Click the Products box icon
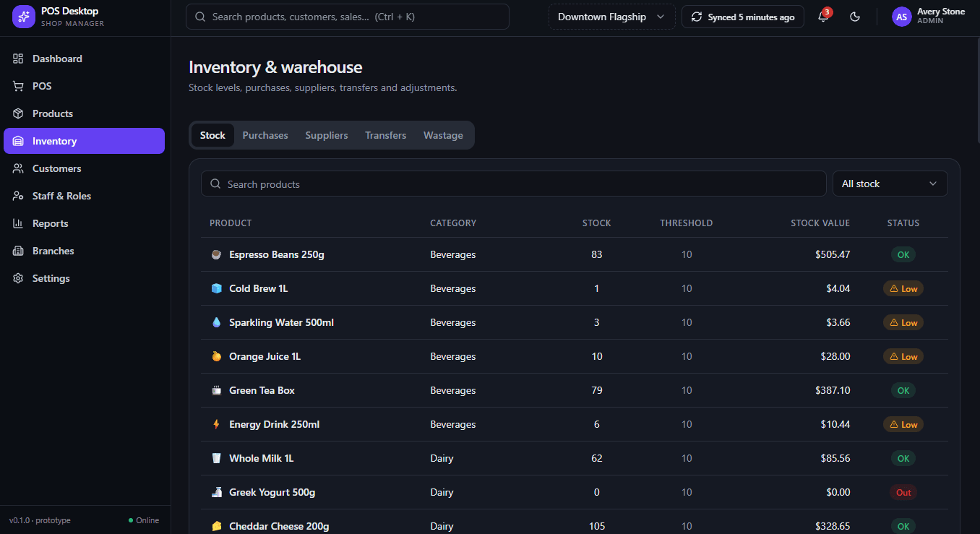The width and height of the screenshot is (980, 534). (18, 113)
